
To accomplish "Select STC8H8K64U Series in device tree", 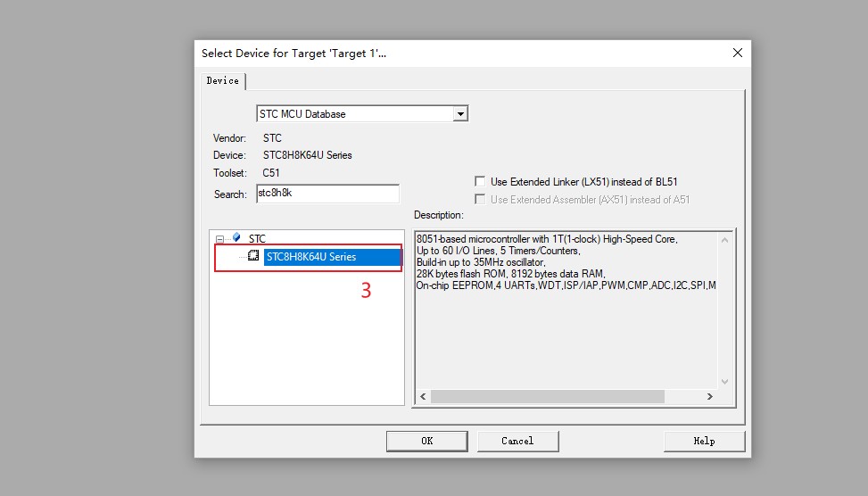I will [x=333, y=257].
